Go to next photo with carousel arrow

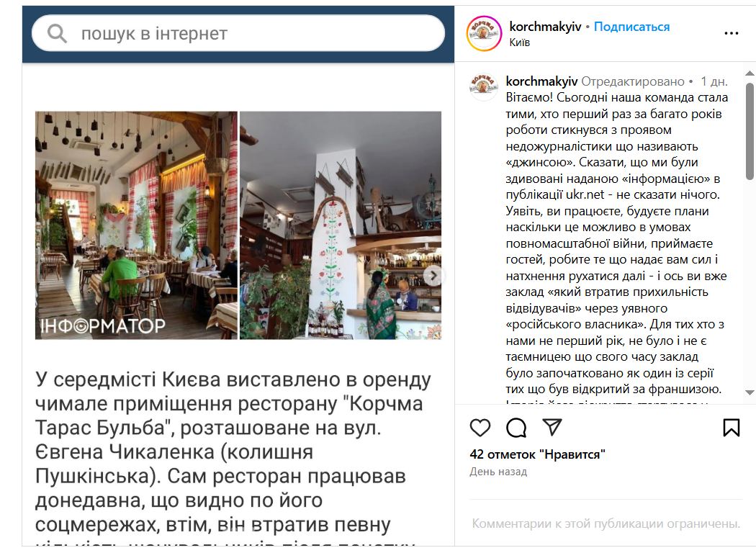pyautogui.click(x=433, y=276)
